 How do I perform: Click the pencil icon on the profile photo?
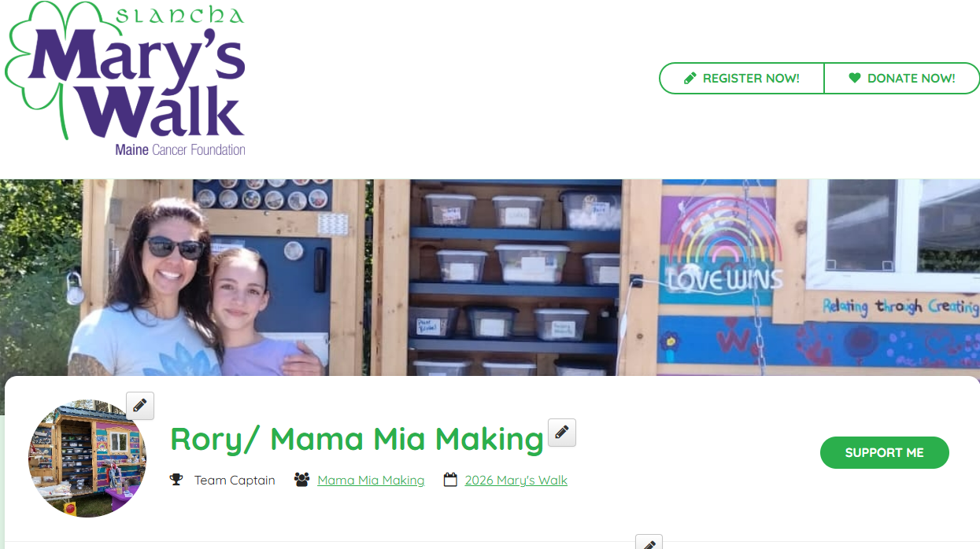140,406
